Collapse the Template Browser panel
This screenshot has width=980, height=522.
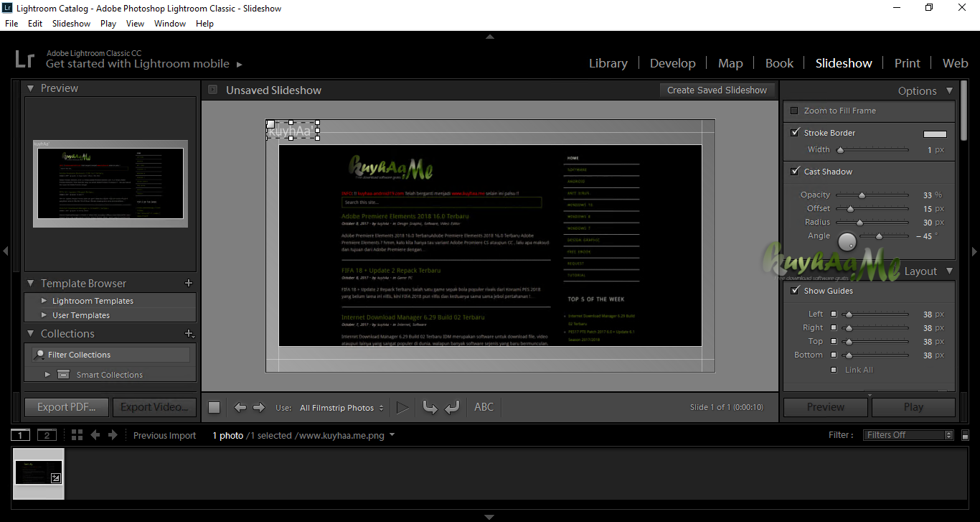point(31,283)
